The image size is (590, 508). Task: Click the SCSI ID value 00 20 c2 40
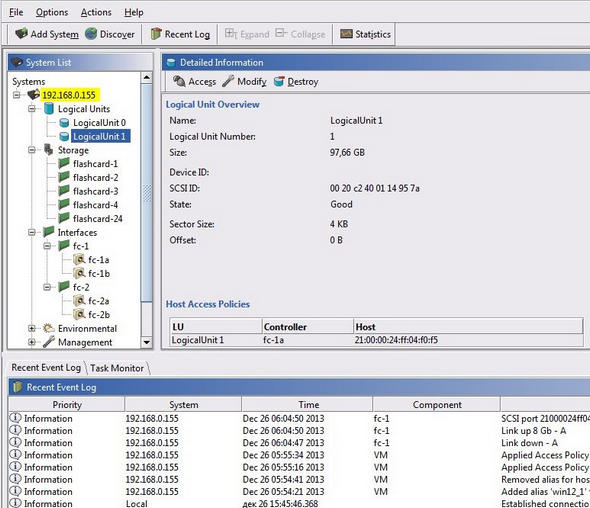click(x=374, y=188)
